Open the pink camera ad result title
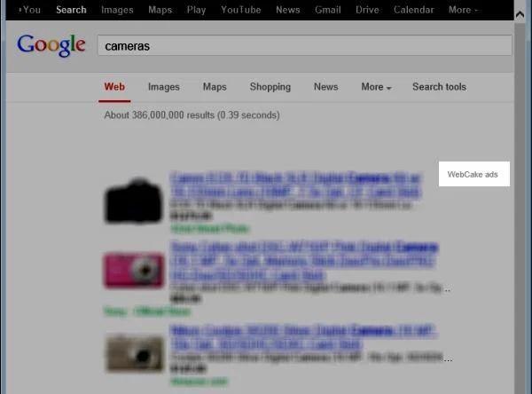Viewport: 532px width, 394px height. [x=304, y=261]
